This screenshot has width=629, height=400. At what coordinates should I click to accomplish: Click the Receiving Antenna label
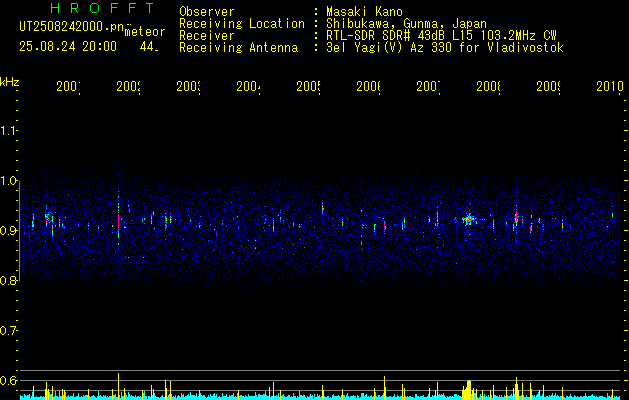238,48
